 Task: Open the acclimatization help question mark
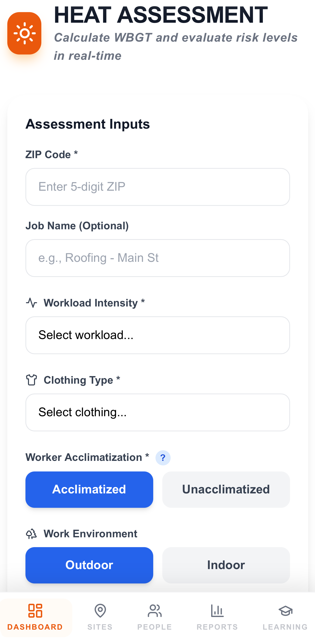point(163,458)
